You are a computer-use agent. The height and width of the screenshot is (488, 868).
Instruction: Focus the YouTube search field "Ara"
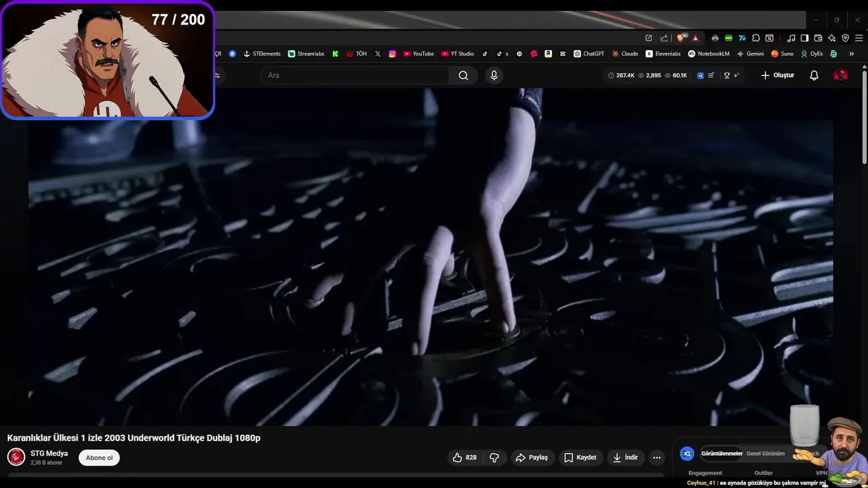click(x=355, y=75)
